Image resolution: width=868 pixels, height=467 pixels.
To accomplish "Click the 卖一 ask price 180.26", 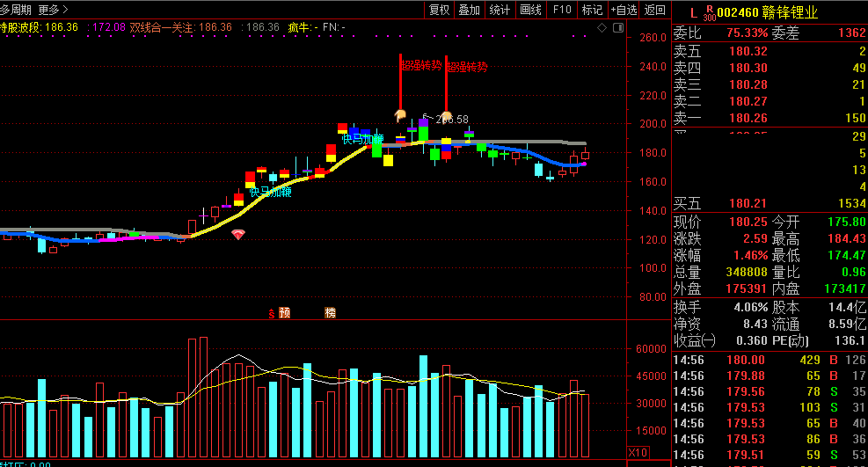I will click(748, 118).
